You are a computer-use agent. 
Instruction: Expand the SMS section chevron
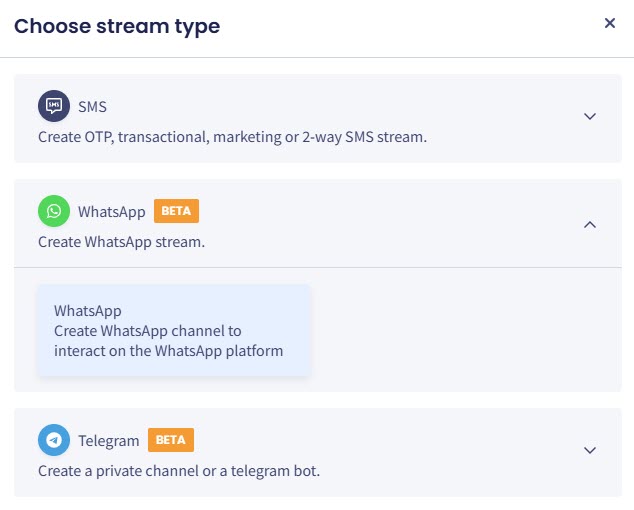point(590,116)
